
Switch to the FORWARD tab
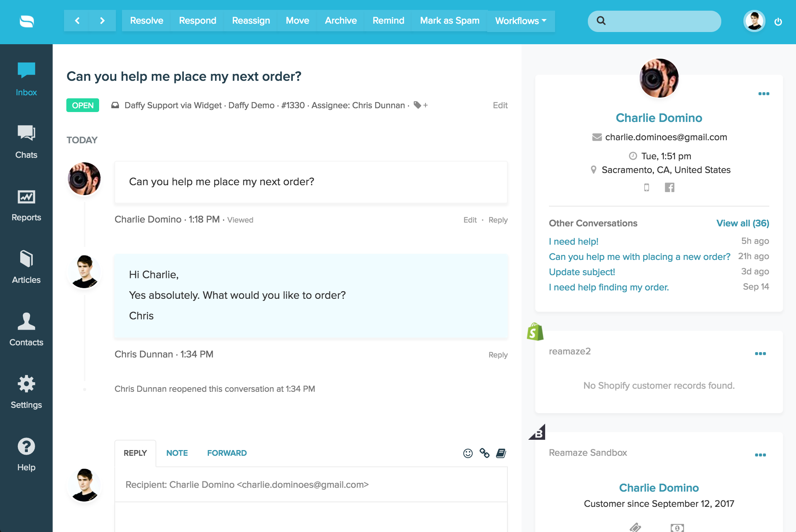(227, 453)
